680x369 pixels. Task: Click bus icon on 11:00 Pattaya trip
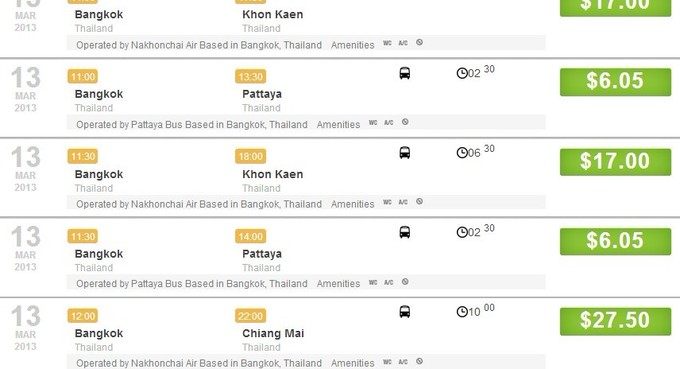pos(405,73)
